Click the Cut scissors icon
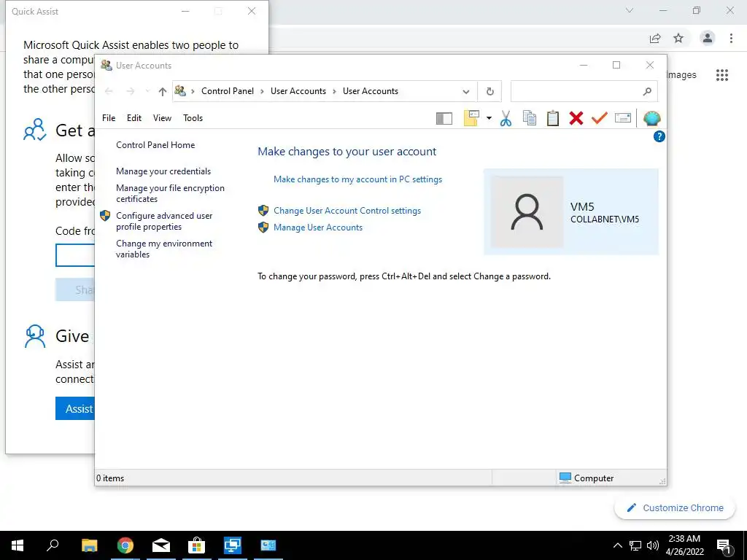 click(x=506, y=118)
